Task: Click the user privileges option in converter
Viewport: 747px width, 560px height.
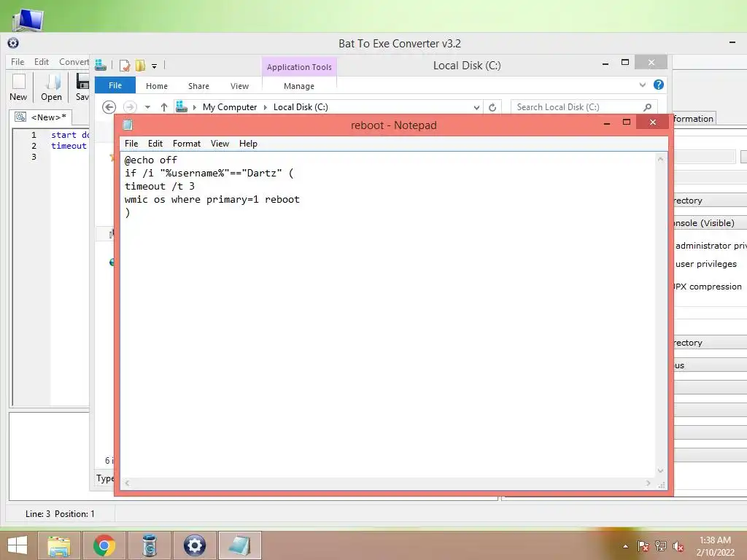Action: [705, 264]
